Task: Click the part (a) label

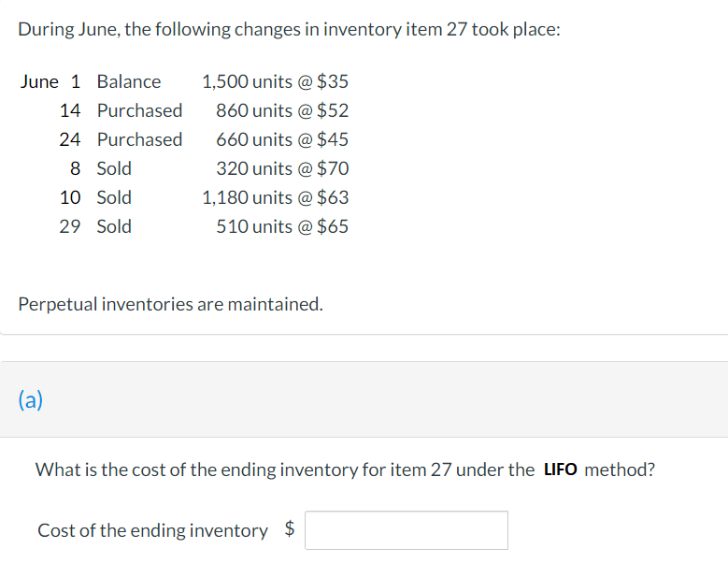Action: (x=31, y=400)
